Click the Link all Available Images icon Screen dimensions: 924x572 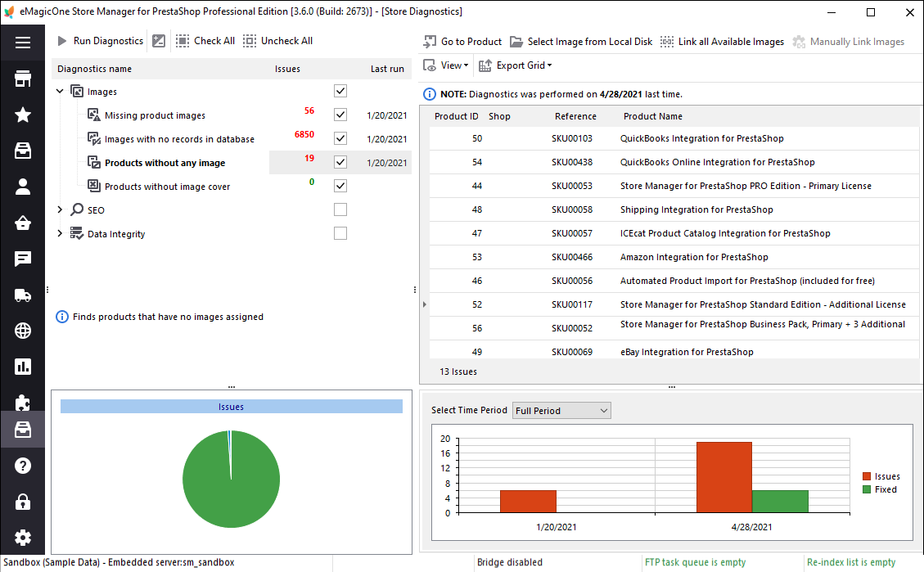(x=666, y=41)
